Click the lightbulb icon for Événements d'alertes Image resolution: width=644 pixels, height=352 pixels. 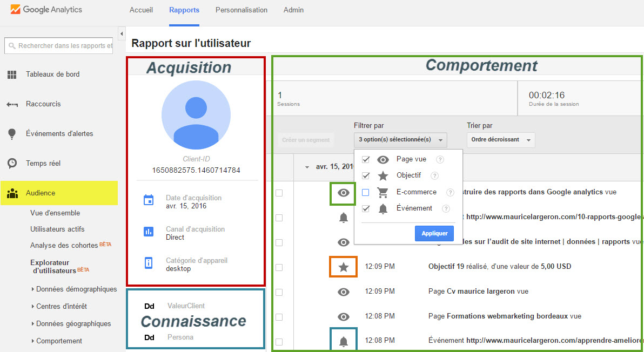click(x=12, y=134)
